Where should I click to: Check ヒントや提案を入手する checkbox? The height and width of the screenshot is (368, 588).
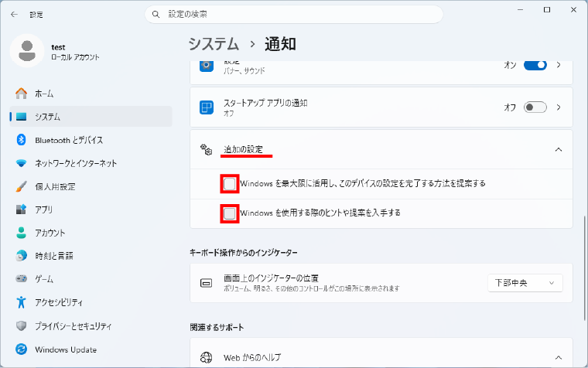point(230,213)
